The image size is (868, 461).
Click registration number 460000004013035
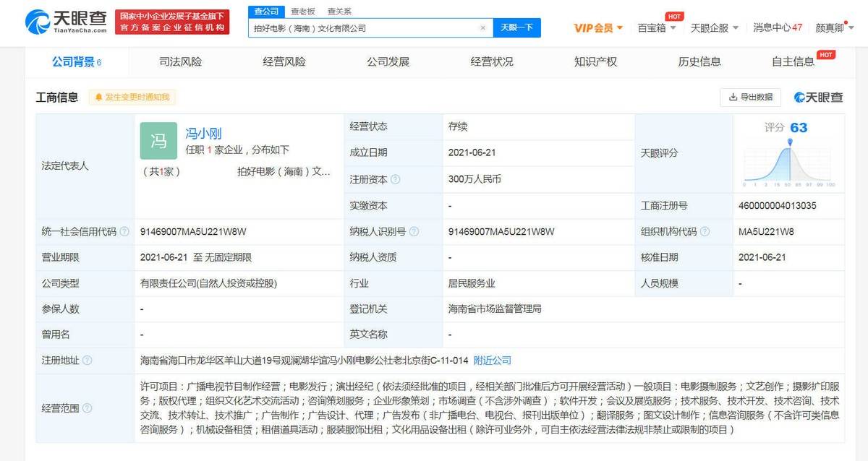tap(778, 206)
